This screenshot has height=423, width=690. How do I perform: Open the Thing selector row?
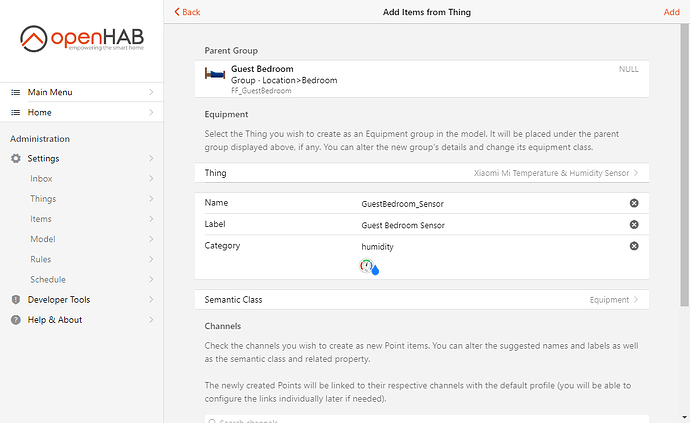coord(420,173)
